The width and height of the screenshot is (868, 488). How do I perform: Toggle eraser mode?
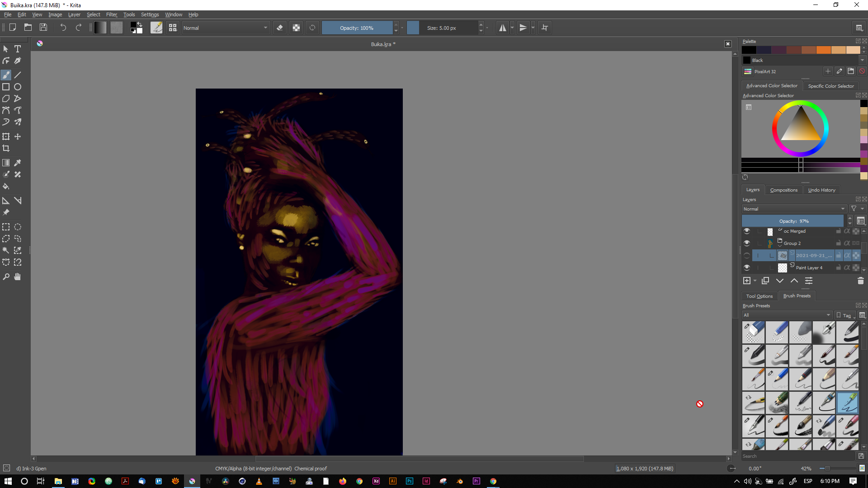[x=280, y=28]
